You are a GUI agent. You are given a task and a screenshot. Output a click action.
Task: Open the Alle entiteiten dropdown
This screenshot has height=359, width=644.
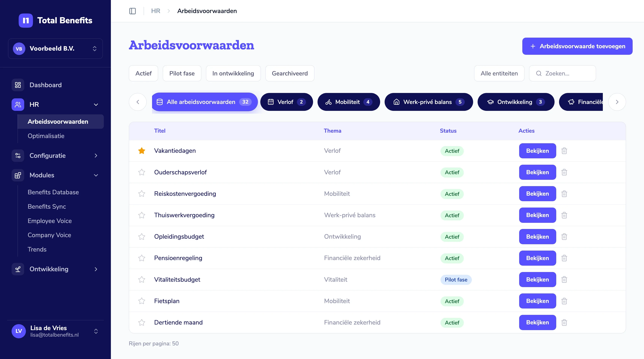coord(499,74)
